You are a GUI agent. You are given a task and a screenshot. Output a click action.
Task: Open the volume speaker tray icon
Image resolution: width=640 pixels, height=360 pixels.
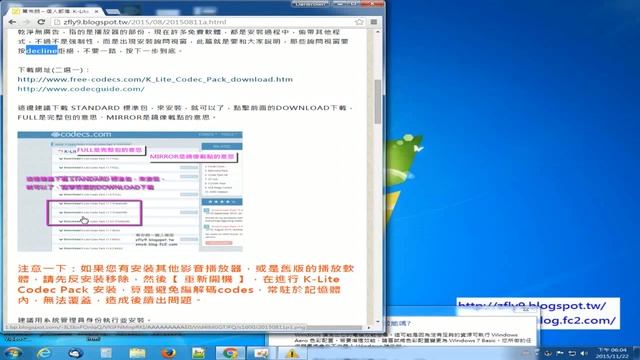click(x=584, y=353)
